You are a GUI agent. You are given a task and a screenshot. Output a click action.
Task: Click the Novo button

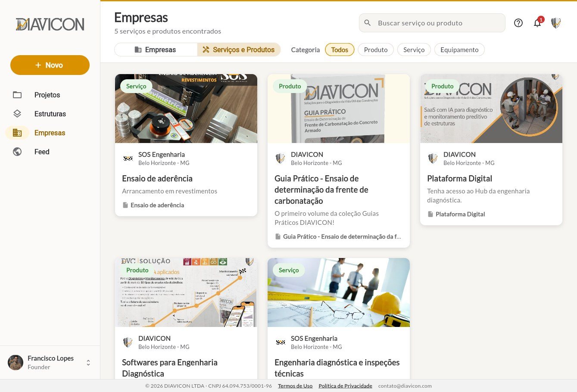coord(50,65)
